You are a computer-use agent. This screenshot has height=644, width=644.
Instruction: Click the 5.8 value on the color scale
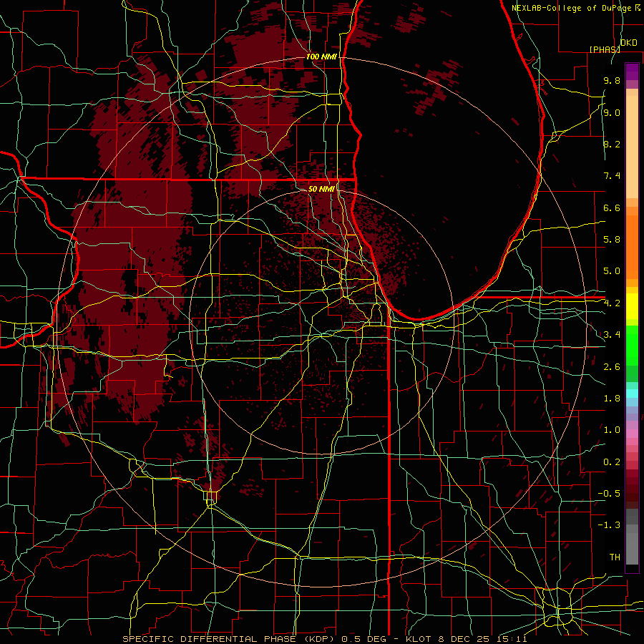point(612,240)
